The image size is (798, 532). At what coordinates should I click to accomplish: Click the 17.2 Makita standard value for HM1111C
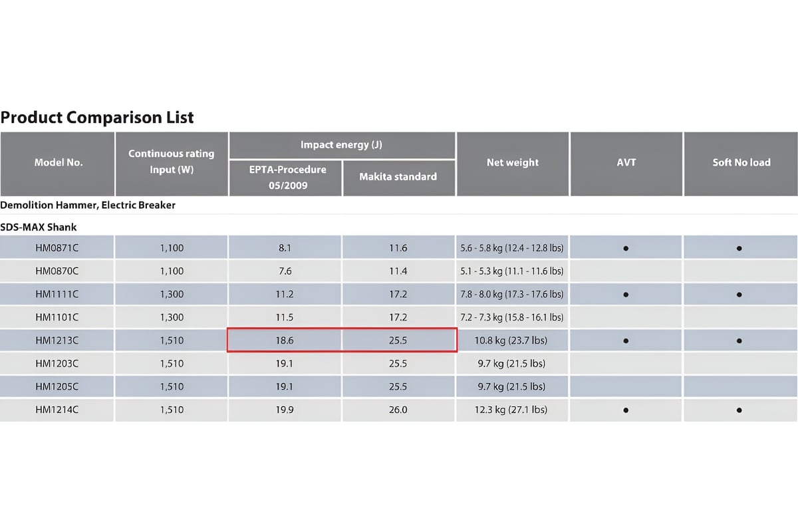398,294
